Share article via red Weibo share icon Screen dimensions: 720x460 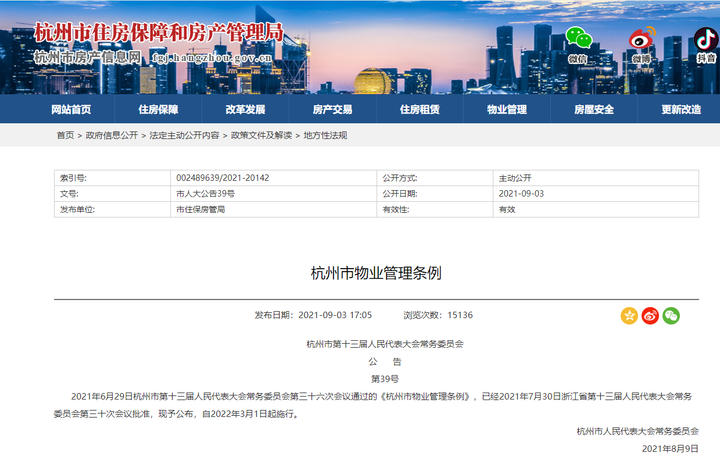(650, 315)
